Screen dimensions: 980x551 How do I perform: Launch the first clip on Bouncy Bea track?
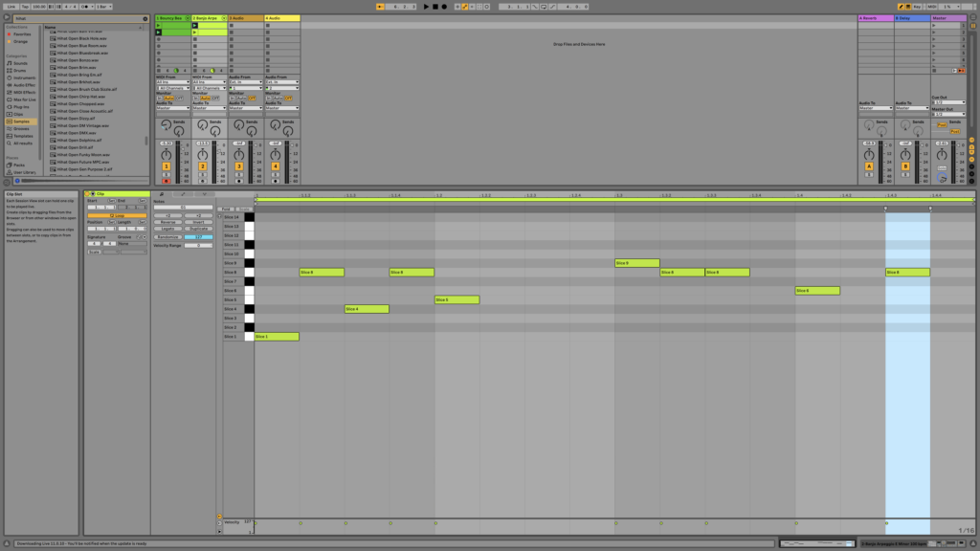(x=159, y=26)
